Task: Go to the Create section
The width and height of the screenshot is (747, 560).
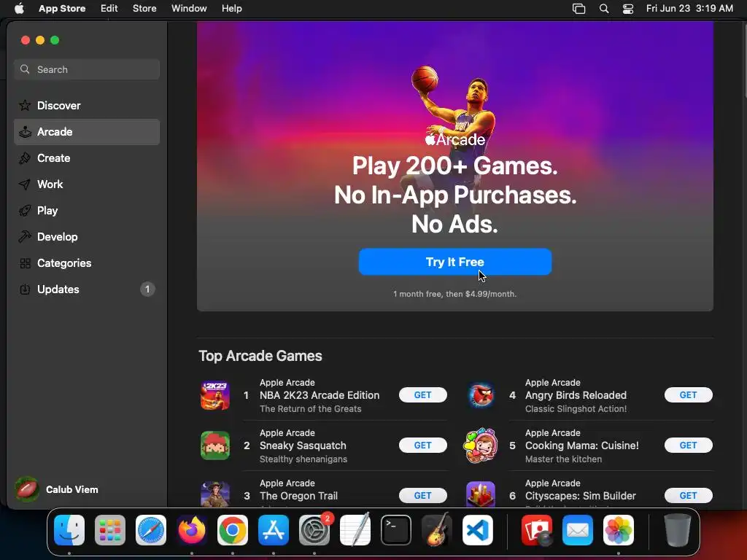Action: [87, 158]
